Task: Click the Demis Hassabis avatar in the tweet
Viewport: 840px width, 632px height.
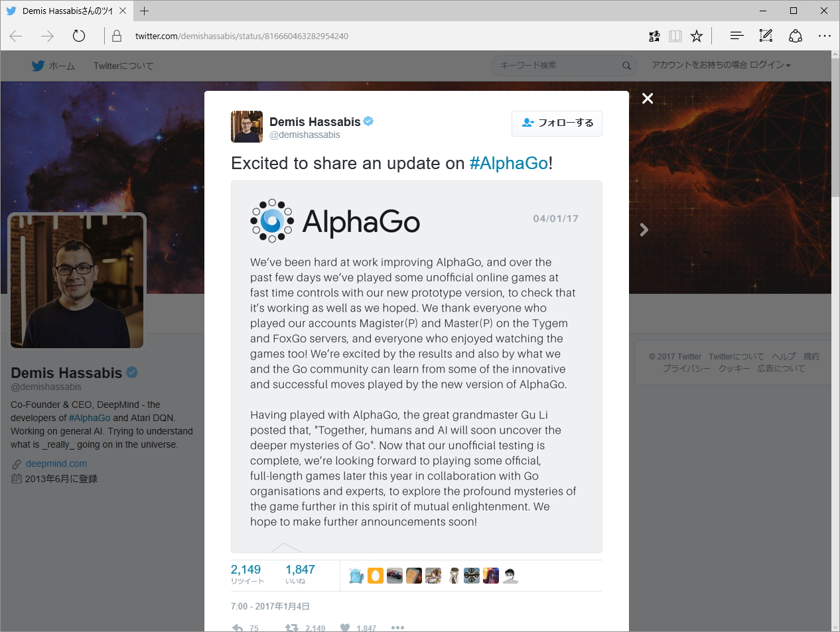Action: pos(247,127)
